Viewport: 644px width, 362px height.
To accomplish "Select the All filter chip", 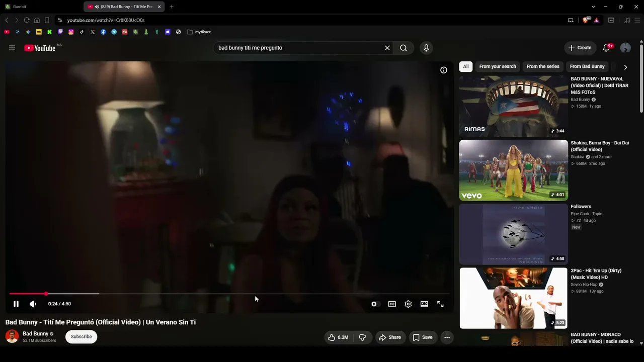I will click(x=466, y=66).
